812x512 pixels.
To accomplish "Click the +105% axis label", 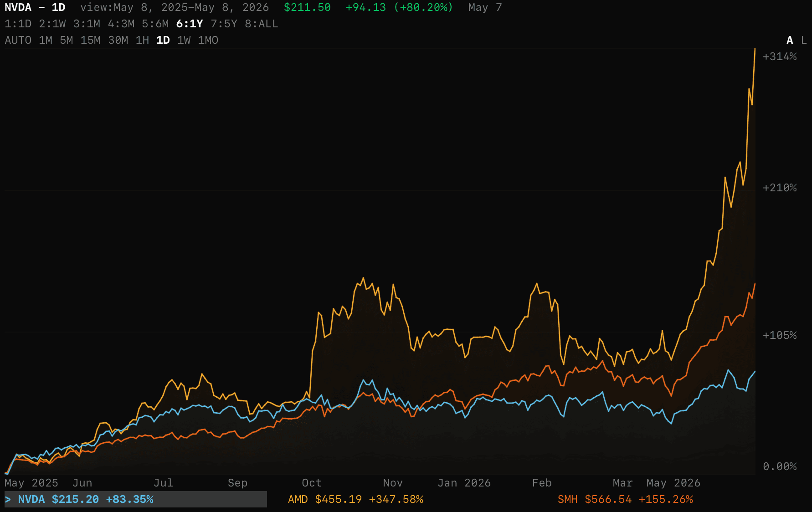I will (x=780, y=335).
